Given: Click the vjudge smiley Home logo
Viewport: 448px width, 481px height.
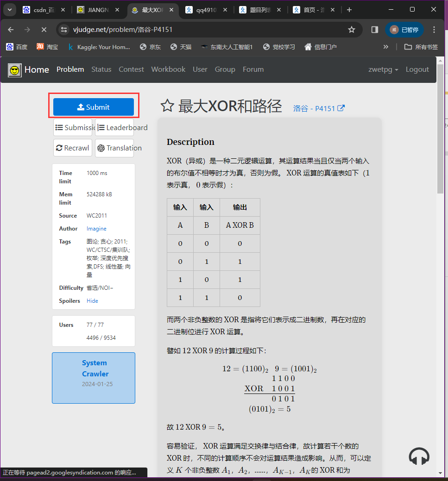Looking at the screenshot, I should tap(14, 69).
